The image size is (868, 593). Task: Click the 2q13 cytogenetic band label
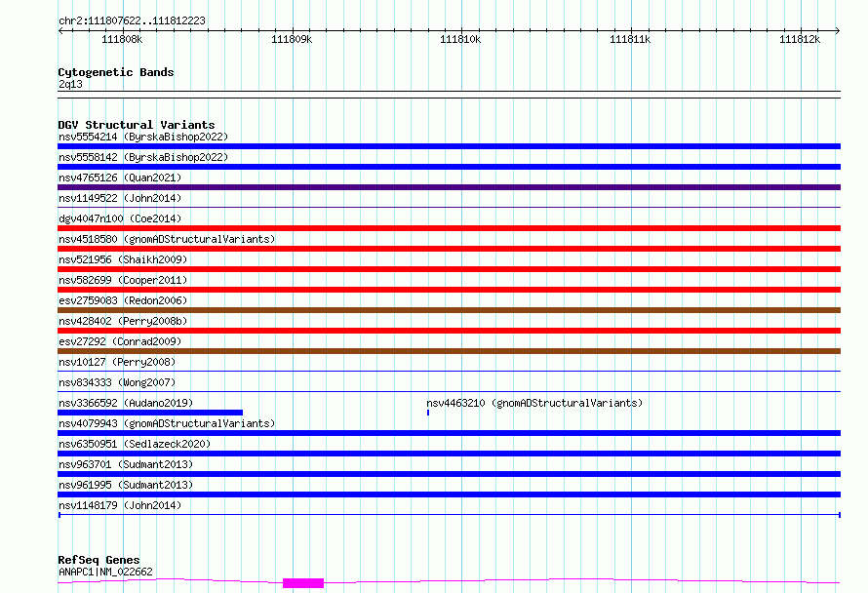coord(70,84)
